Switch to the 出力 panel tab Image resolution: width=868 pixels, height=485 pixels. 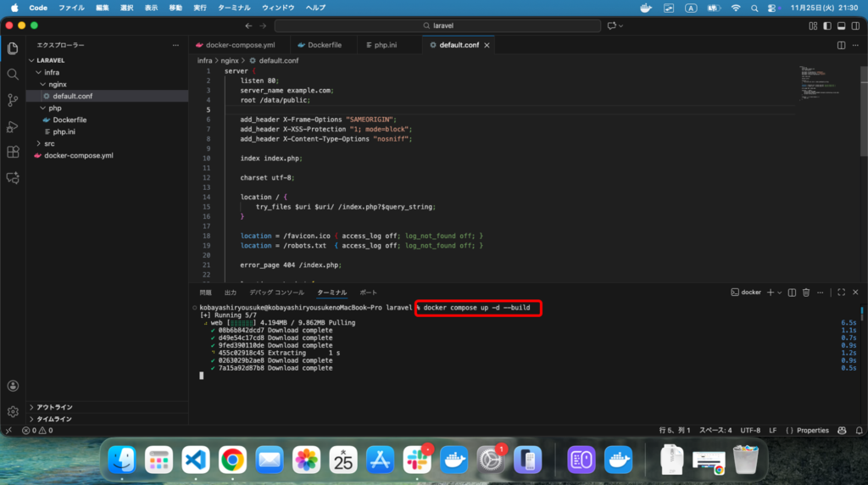[x=231, y=293]
